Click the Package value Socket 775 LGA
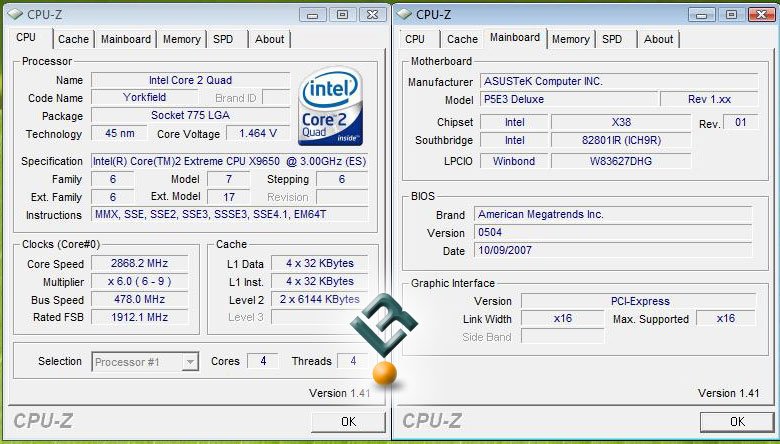Screen dimensions: 780x444 [191, 115]
